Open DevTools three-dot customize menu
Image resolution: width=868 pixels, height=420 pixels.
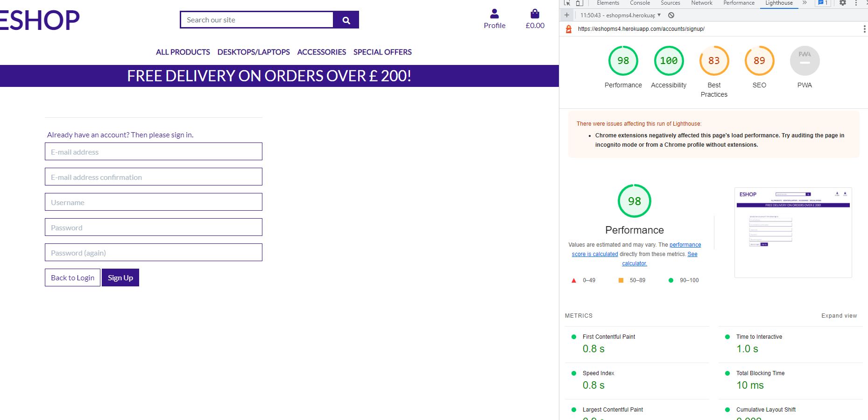(856, 3)
